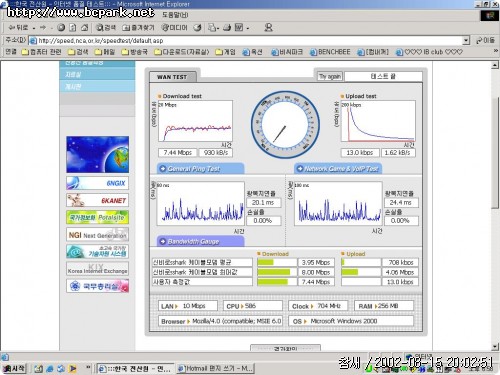Click the Upload test graph
The height and width of the screenshot is (375, 500).
378,121
